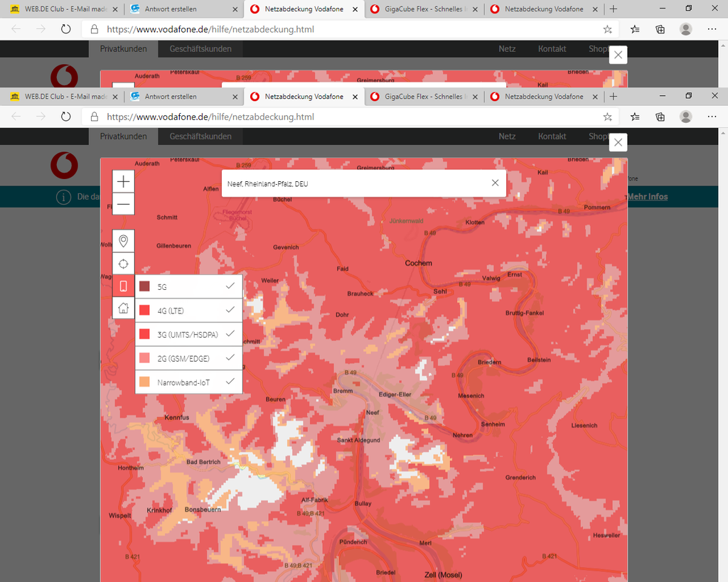Close the map overlay in lower window
The image size is (728, 582).
point(618,143)
